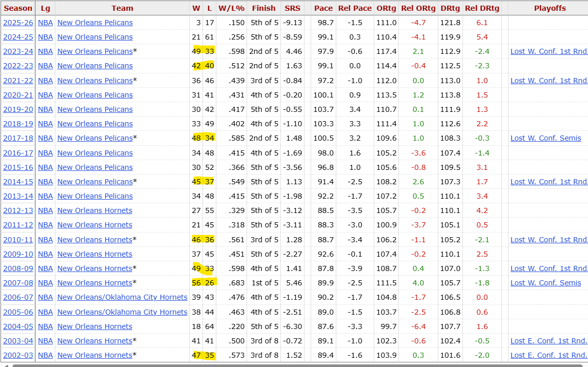The width and height of the screenshot is (588, 367).
Task: Open 2002-03 Lost E. Conf. 1st Rnd. link
Action: (549, 355)
